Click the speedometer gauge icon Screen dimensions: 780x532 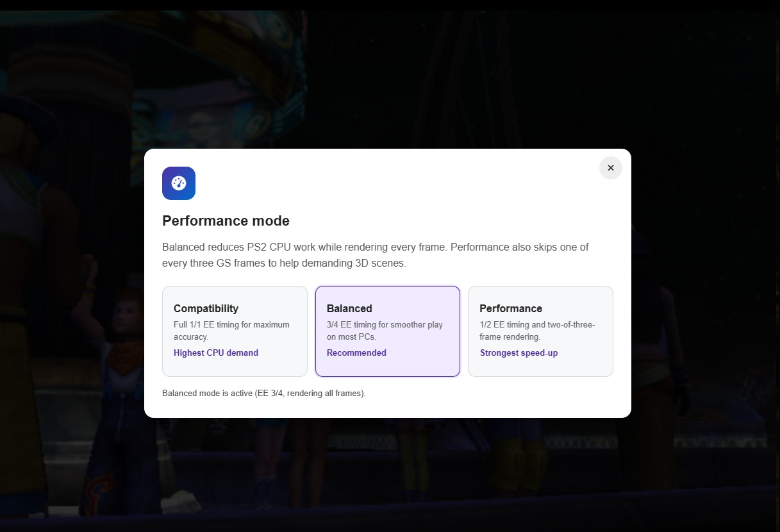coord(179,183)
